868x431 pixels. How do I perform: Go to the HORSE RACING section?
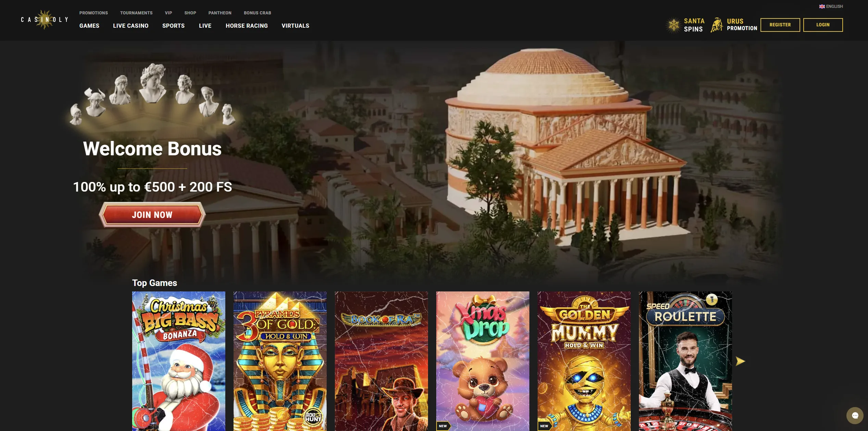click(x=247, y=25)
